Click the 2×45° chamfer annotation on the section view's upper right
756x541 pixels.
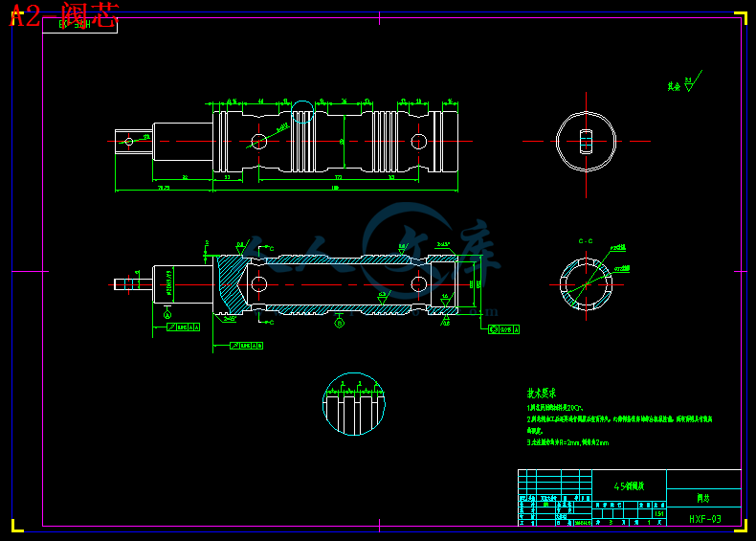(443, 245)
